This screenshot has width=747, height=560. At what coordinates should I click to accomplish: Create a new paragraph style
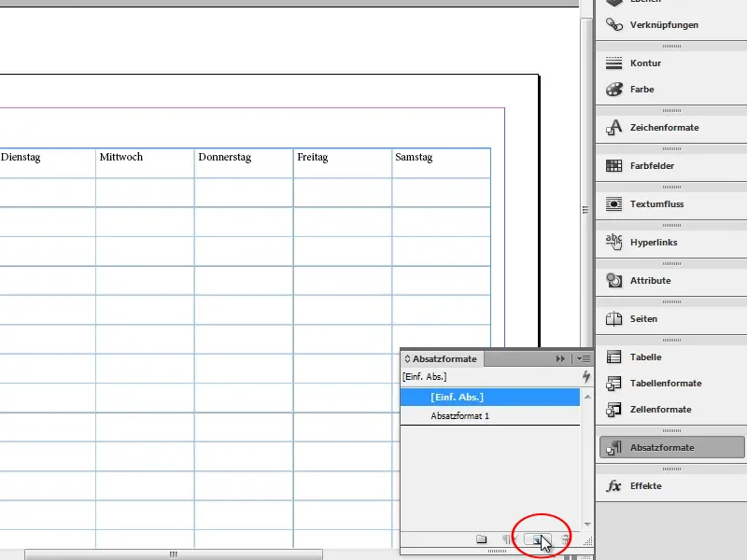[537, 539]
